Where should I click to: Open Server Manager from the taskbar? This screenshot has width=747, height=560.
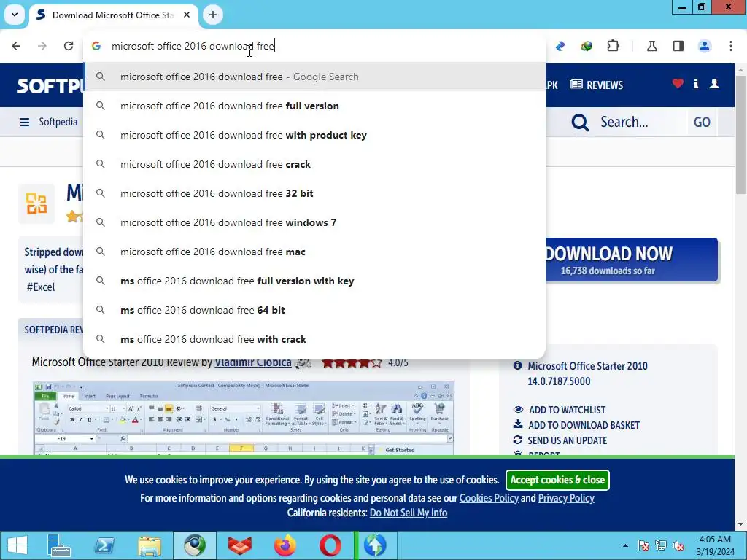[x=59, y=545]
